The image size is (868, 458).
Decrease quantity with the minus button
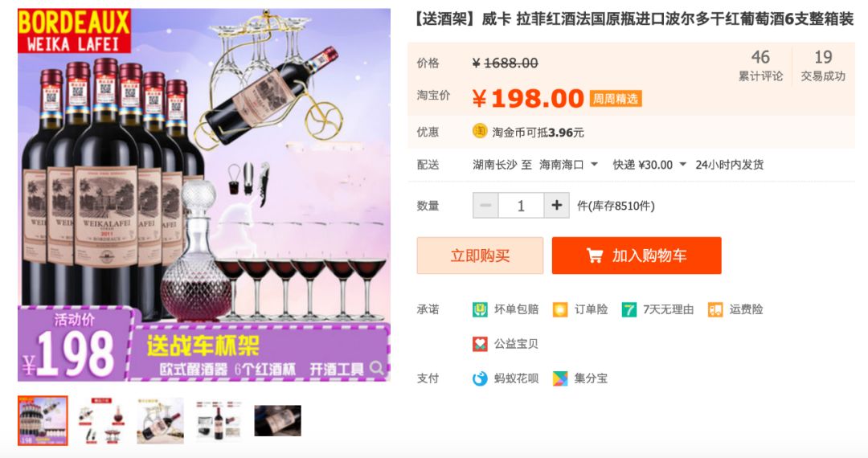[x=485, y=206]
